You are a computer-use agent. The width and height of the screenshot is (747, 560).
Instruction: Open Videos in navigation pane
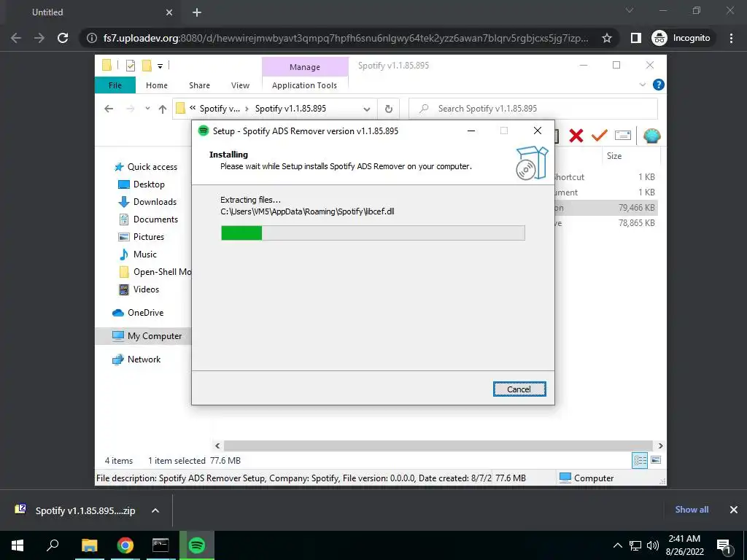[x=139, y=289]
